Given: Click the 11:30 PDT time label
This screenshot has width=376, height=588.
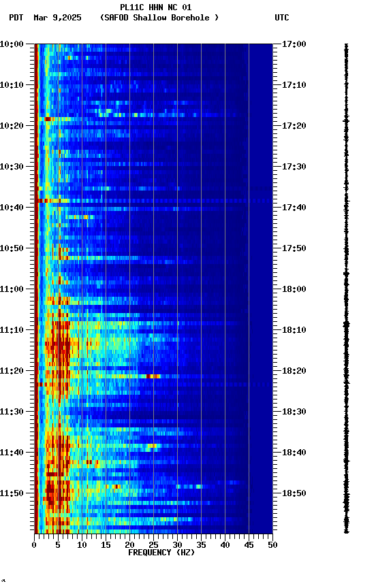Looking at the screenshot, I should (x=12, y=412).
